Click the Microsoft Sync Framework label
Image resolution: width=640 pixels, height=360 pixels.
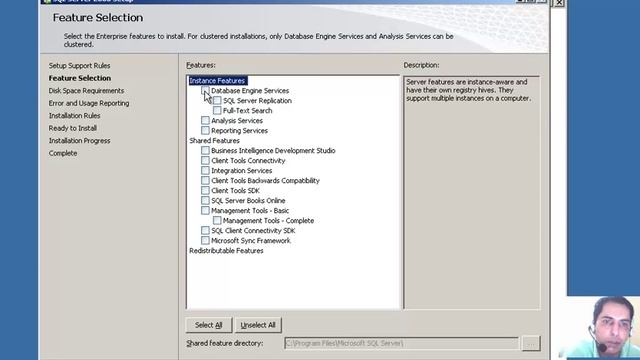point(251,241)
